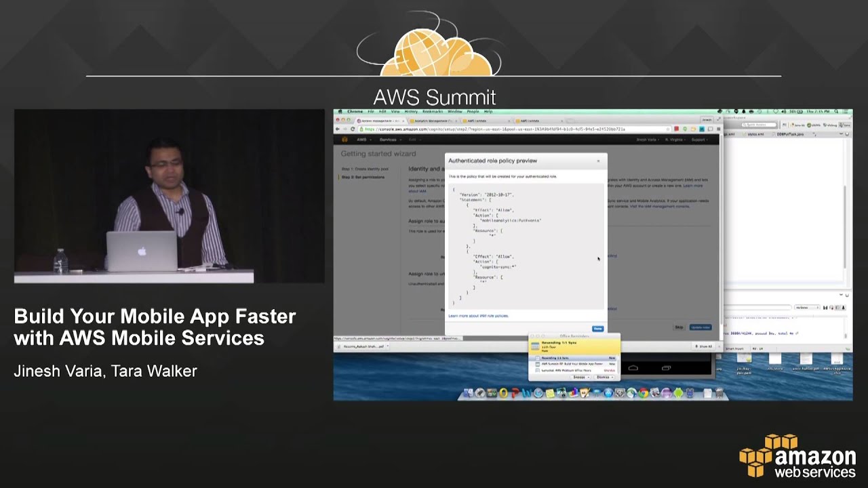Open the File menu
Screen dimensions: 868x488
coord(371,112)
